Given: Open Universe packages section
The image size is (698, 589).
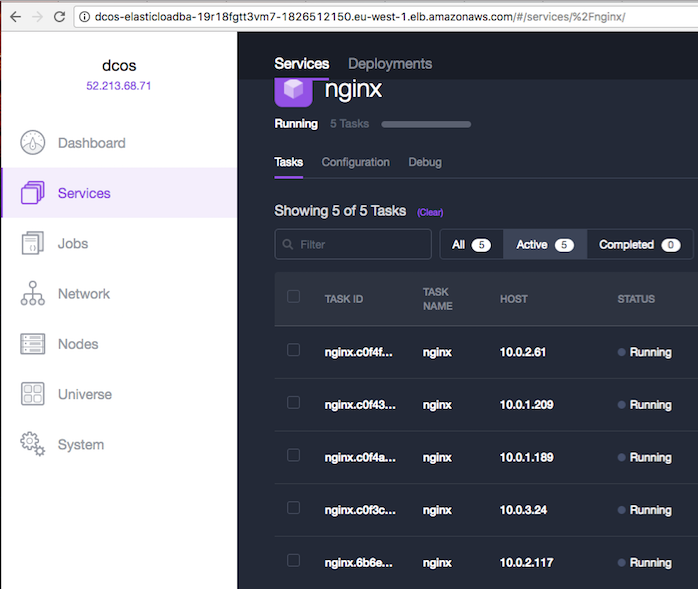Looking at the screenshot, I should coord(85,394).
